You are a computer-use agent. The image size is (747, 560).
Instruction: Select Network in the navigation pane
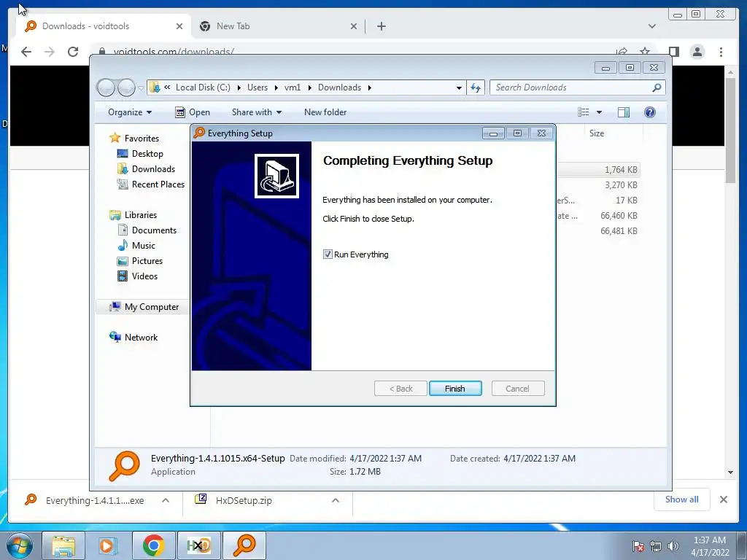[141, 338]
